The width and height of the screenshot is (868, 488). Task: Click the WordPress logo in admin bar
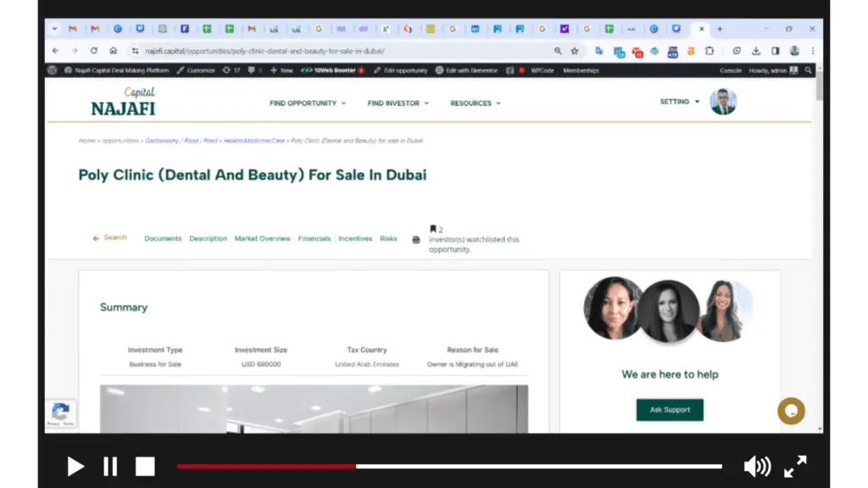tap(52, 70)
